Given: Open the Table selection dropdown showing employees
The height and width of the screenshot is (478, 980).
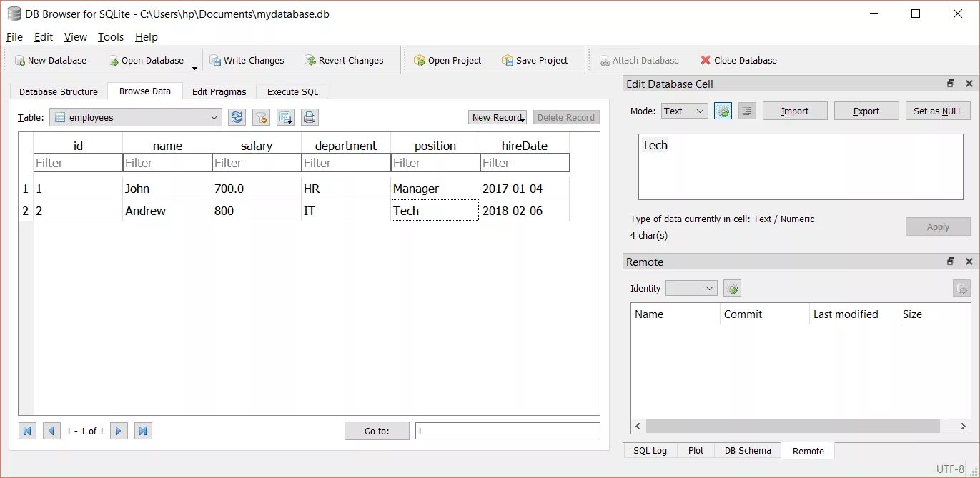Looking at the screenshot, I should coord(136,117).
